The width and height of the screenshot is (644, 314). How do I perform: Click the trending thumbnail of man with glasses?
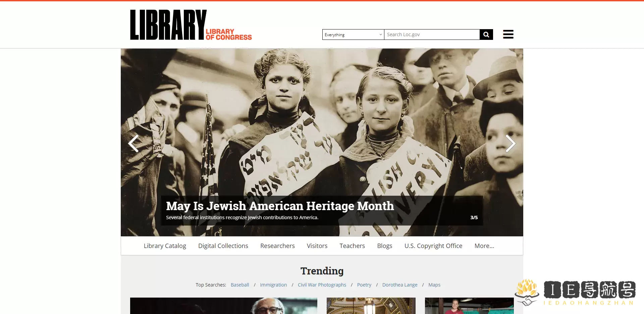pyautogui.click(x=224, y=306)
